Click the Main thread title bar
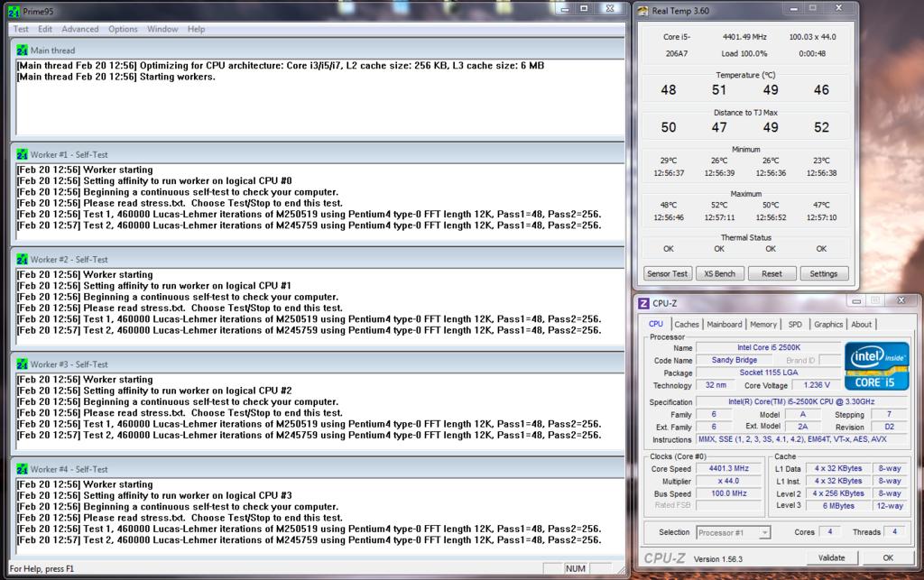 coord(319,51)
